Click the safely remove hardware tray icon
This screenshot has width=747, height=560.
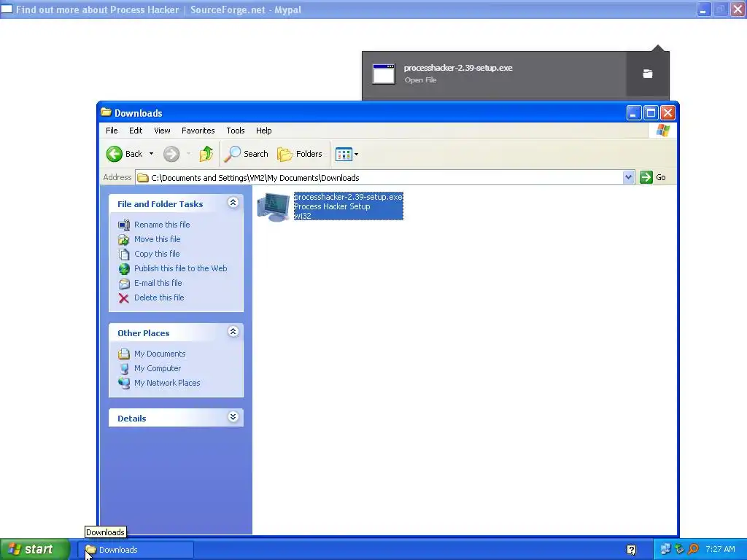679,550
